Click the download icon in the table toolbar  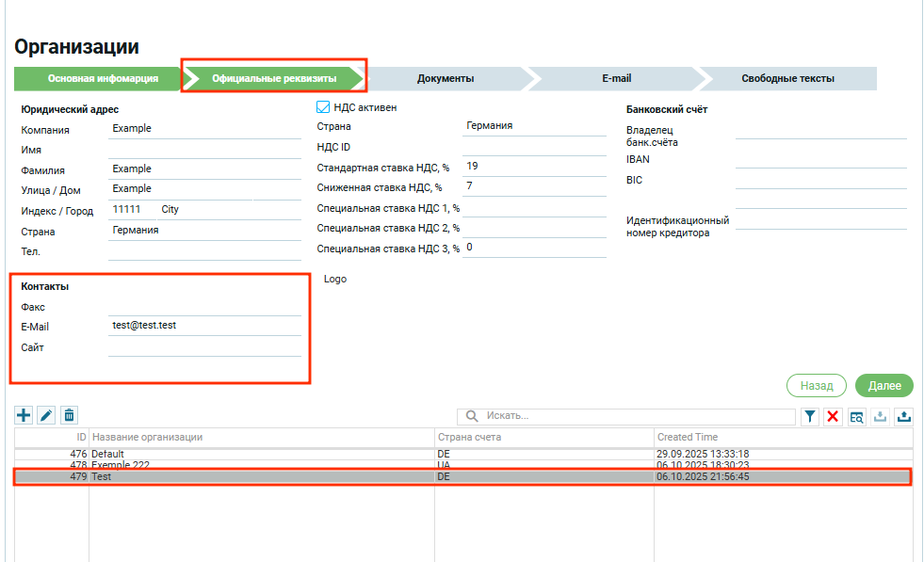(881, 416)
